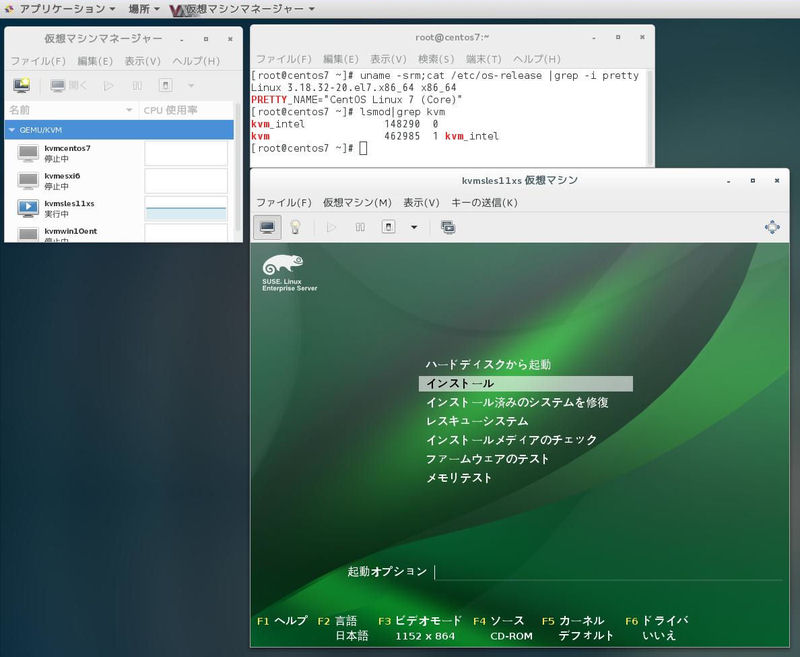The width and height of the screenshot is (800, 657).
Task: Select ハードディスクから起動 boot entry
Action: (x=488, y=365)
